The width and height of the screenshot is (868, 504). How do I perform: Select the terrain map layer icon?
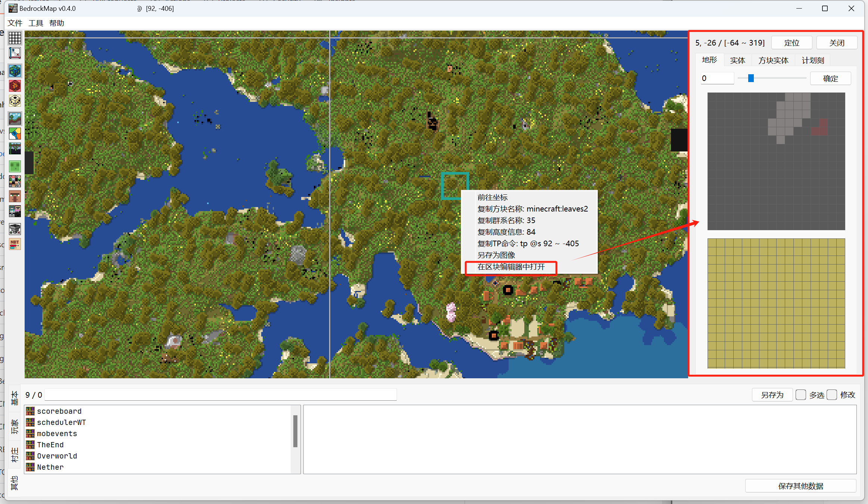point(15,119)
